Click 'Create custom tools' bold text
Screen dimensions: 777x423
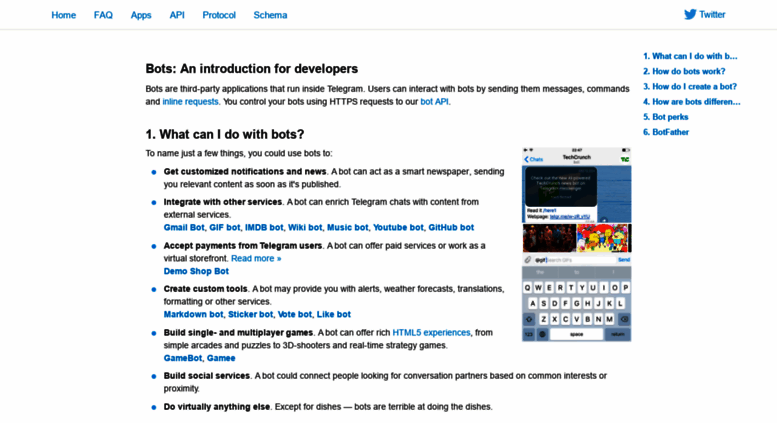pos(206,289)
